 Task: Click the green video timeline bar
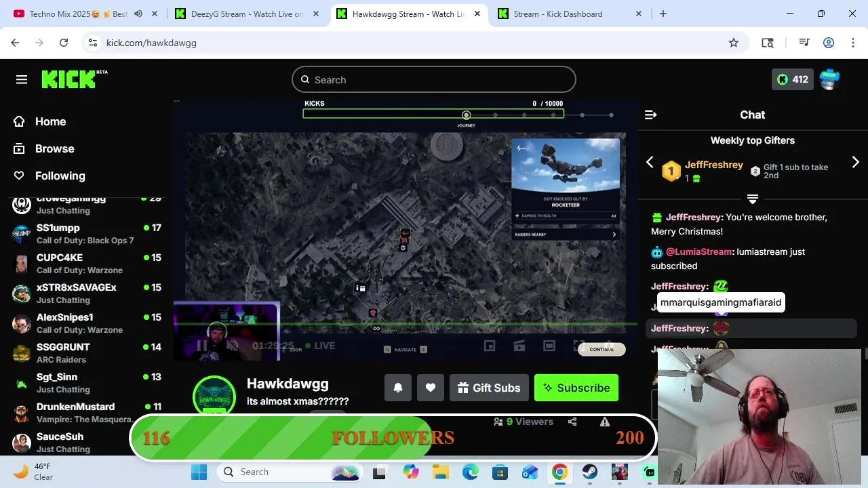click(406, 324)
